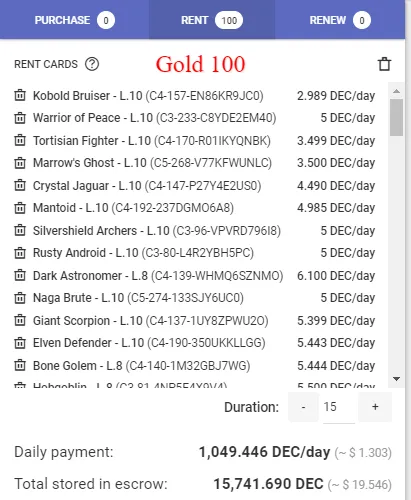Click the duration value field

[339, 407]
